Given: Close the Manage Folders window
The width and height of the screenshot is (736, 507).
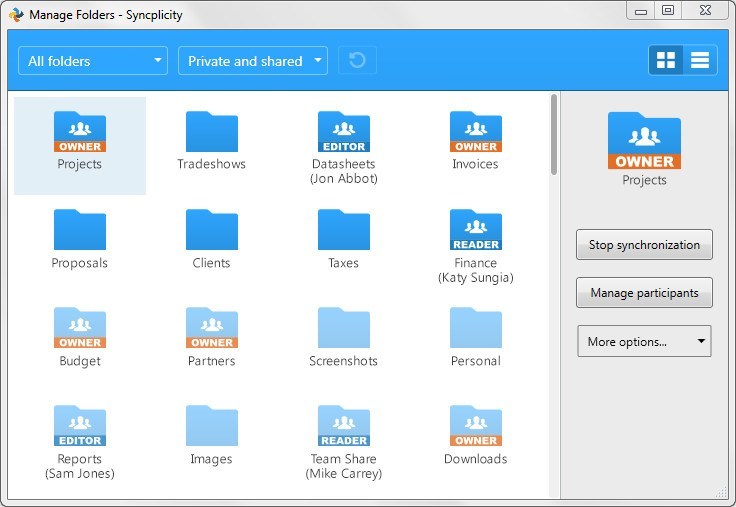Looking at the screenshot, I should click(x=705, y=10).
